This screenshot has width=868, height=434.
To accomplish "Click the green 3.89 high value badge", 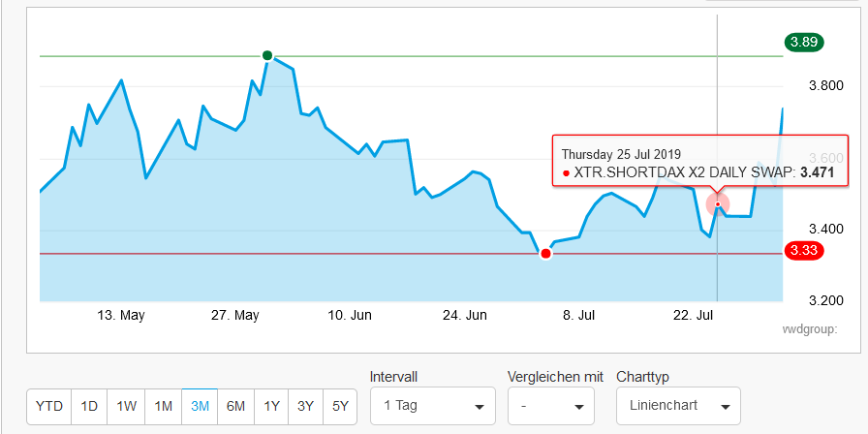I will pyautogui.click(x=804, y=42).
